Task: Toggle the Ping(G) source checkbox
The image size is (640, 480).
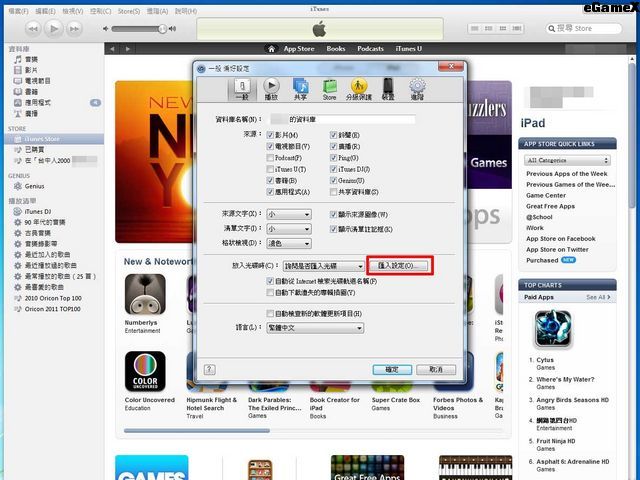Action: (333, 158)
